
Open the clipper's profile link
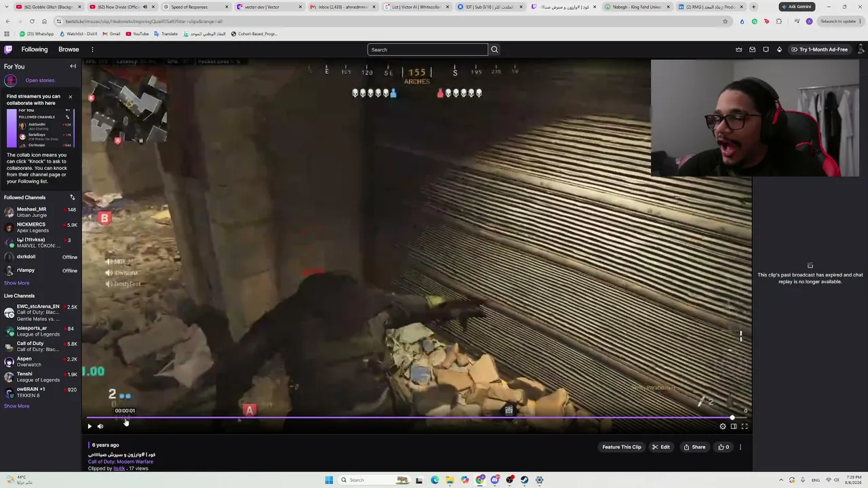[x=119, y=468]
